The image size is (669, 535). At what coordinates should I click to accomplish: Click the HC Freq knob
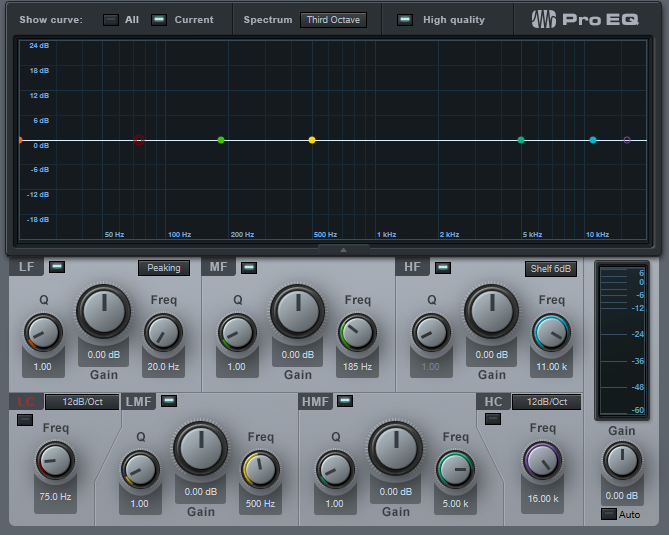[x=543, y=462]
